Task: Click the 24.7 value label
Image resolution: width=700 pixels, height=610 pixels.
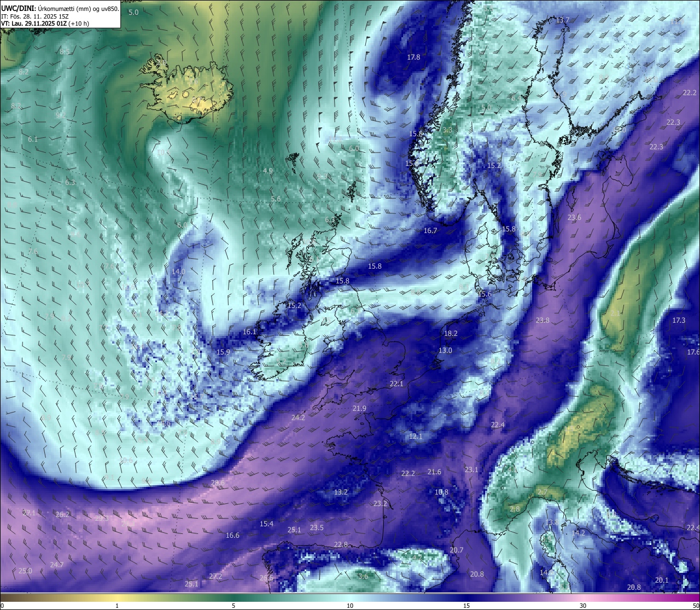Action: (57, 565)
